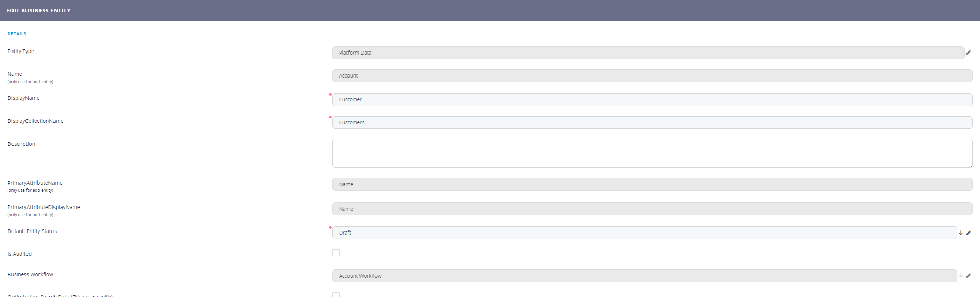Grab the Description textarea resize handle
The width and height of the screenshot is (980, 297).
(x=970, y=166)
